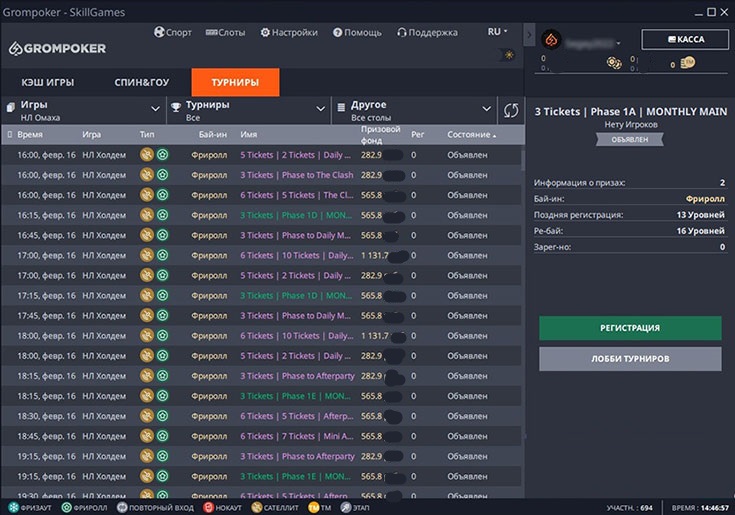Click the TM coin balance icon
The height and width of the screenshot is (515, 735).
coord(688,62)
